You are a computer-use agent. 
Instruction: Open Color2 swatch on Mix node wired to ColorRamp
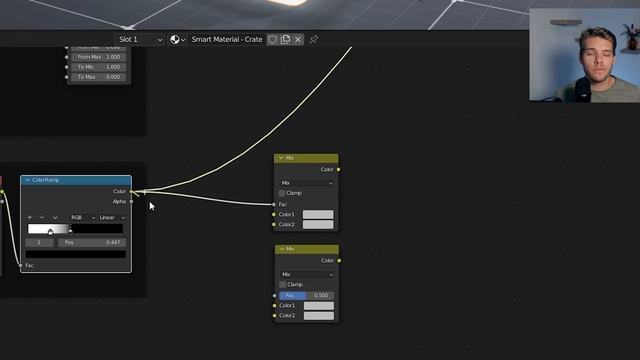[318, 224]
